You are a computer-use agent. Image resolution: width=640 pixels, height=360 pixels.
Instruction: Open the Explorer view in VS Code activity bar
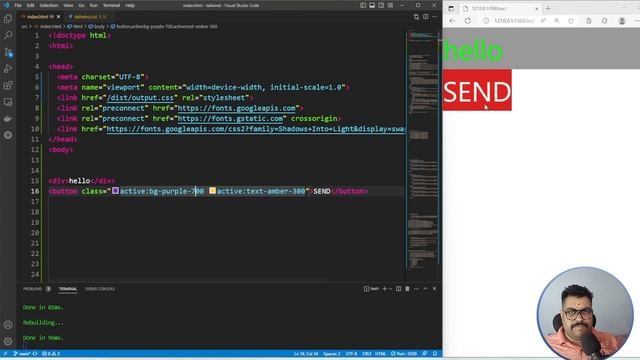click(x=8, y=19)
